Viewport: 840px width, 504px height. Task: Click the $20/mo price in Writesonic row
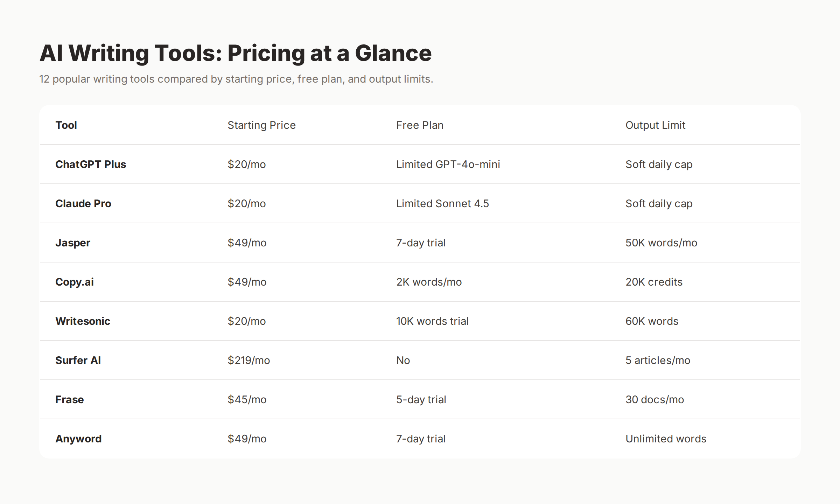pos(247,321)
